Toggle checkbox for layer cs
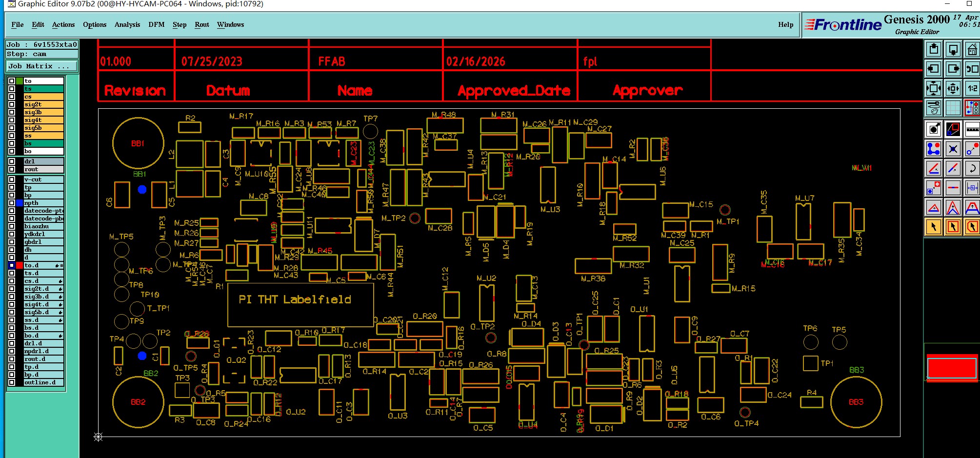Image resolution: width=980 pixels, height=458 pixels. point(12,97)
